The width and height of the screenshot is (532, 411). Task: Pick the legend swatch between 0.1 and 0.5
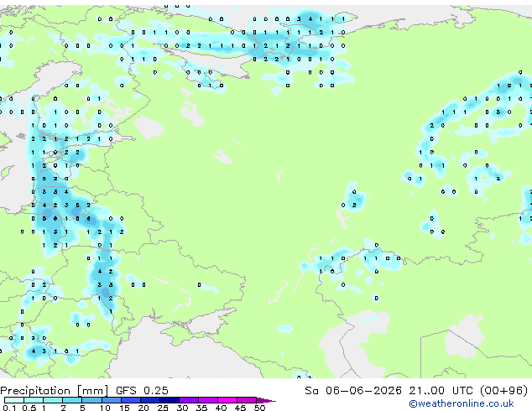point(14,400)
